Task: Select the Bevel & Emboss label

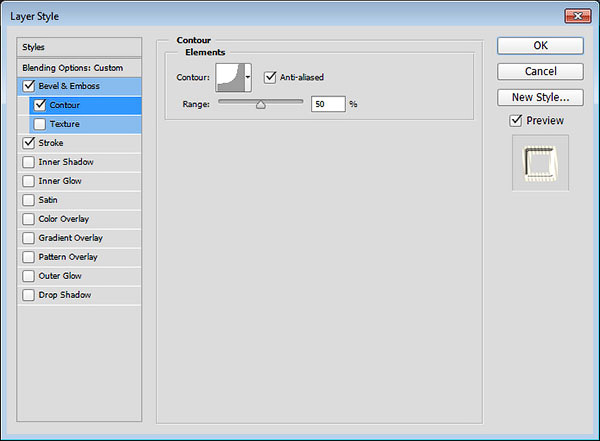Action: 69,86
